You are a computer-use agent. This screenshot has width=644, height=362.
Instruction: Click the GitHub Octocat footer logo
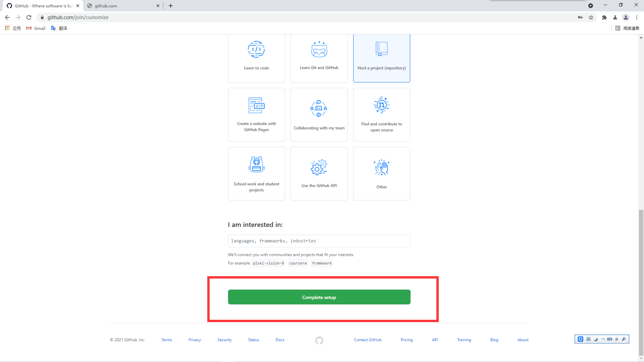coord(319,341)
